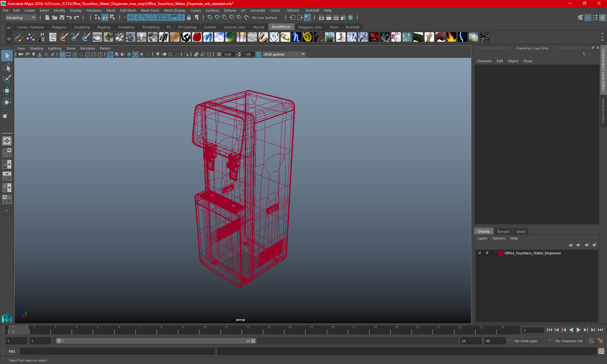Click the Lasso selection tool
Screen dimensions: 607x364
[x=7, y=67]
